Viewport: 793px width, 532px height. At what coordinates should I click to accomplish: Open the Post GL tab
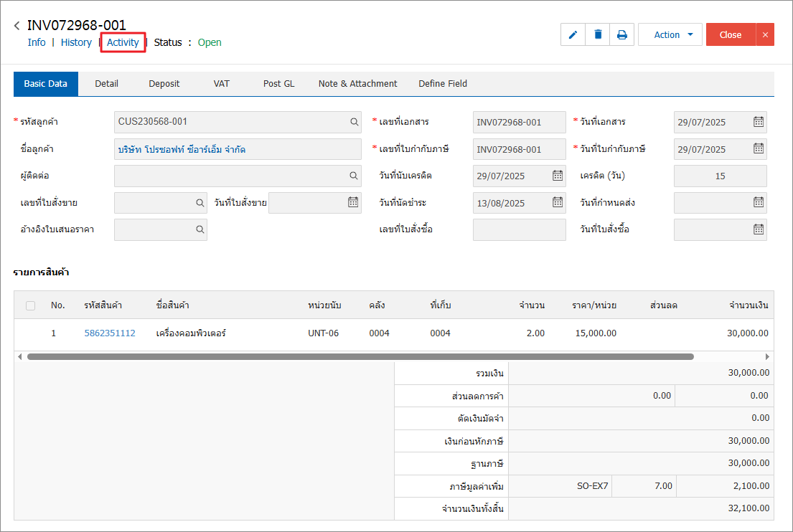[278, 84]
